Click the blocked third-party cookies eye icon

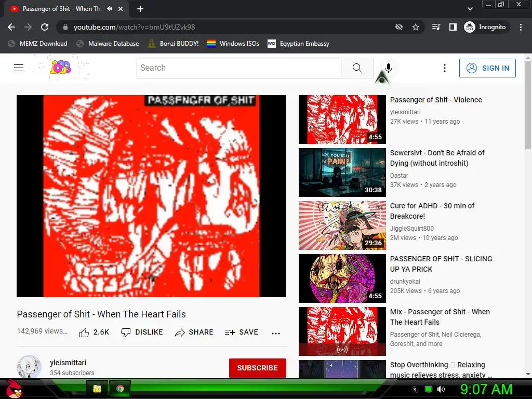[399, 27]
